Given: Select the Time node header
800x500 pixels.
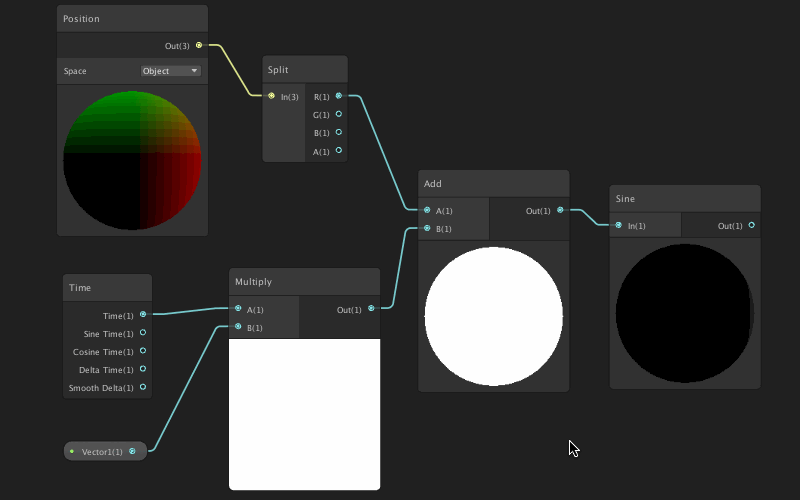Looking at the screenshot, I should coord(107,288).
